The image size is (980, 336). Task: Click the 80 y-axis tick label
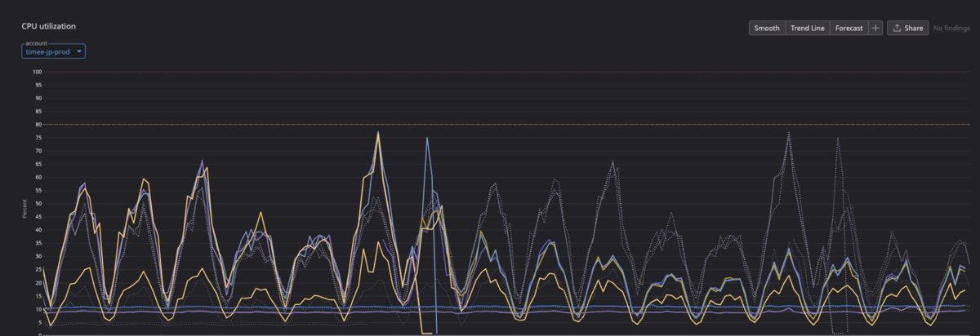coord(38,125)
